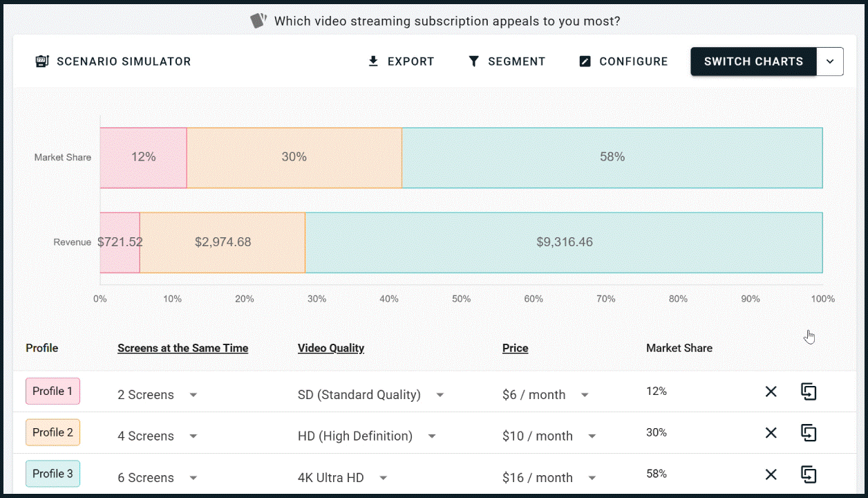Duplicate Profile 1 using its copy icon
This screenshot has height=498, width=868.
tap(809, 391)
